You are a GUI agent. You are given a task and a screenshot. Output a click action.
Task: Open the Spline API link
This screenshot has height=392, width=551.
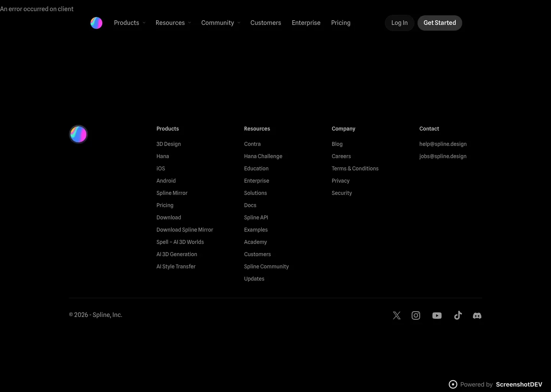(256, 217)
